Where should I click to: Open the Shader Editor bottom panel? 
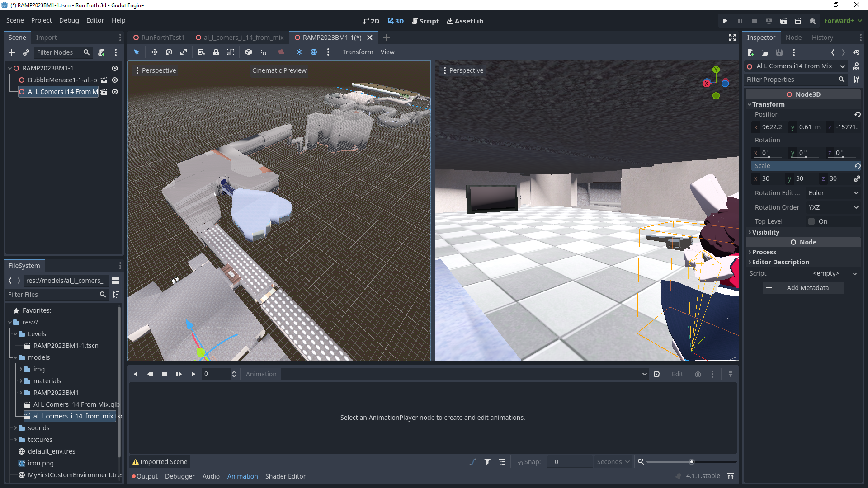[x=285, y=476]
